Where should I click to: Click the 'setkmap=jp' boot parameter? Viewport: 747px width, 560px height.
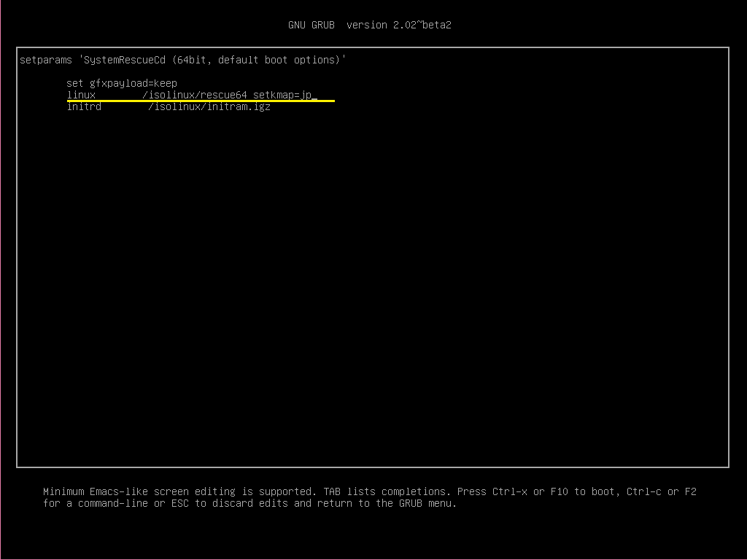click(282, 95)
